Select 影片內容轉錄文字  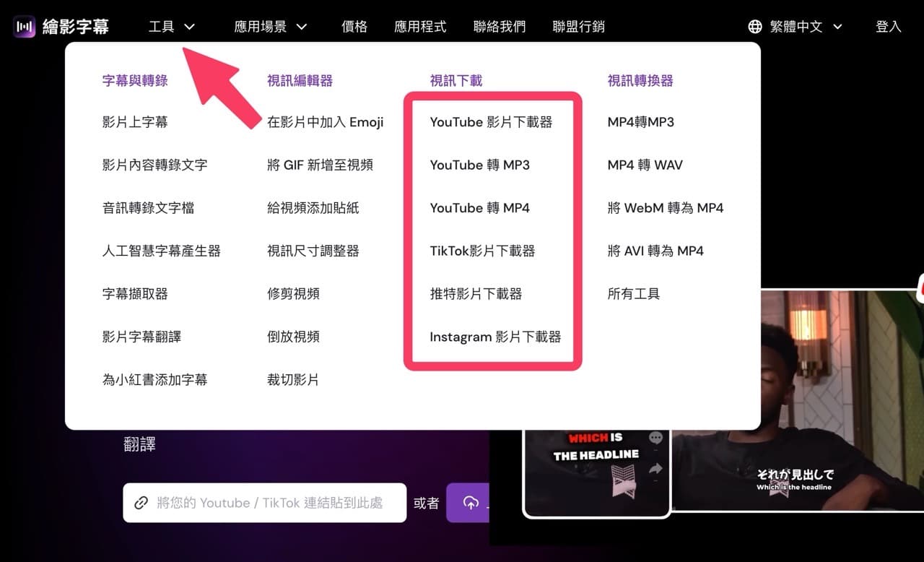(x=154, y=165)
